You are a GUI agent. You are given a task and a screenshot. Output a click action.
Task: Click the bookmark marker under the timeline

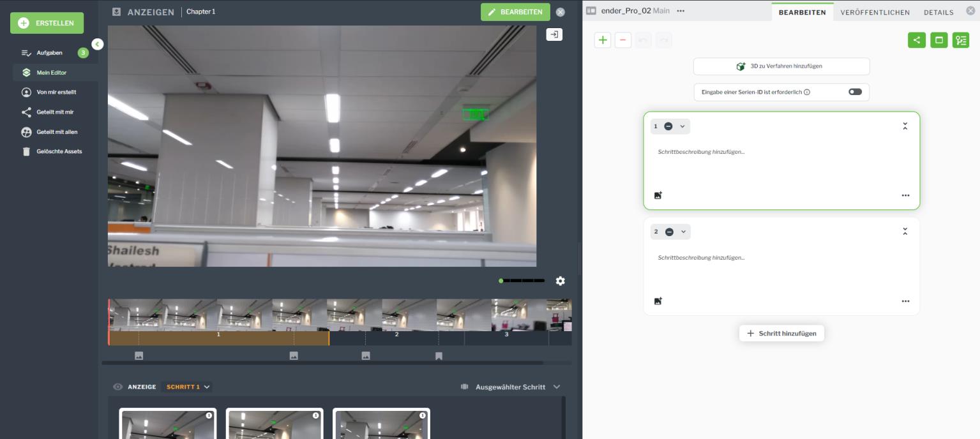[x=439, y=356]
